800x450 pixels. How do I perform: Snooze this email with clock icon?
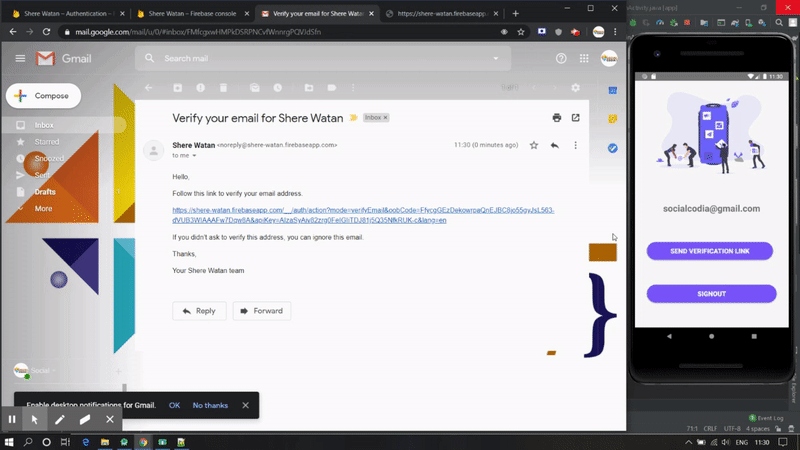point(278,88)
